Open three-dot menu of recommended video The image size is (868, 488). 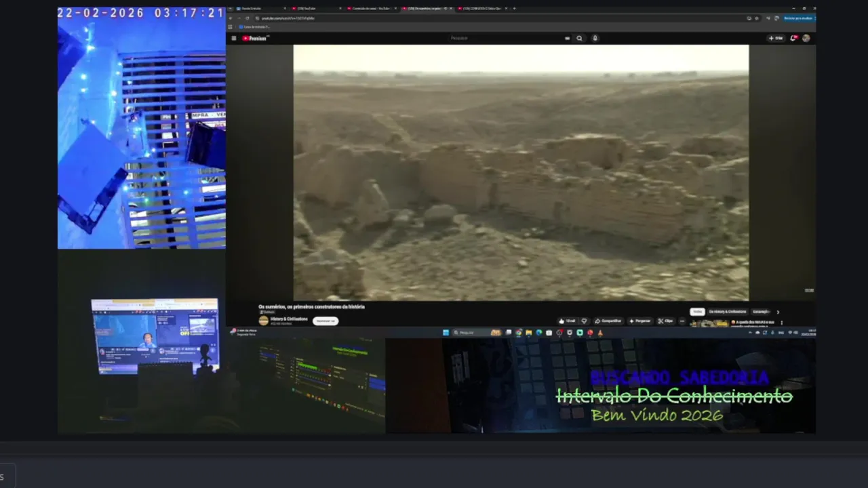[x=782, y=323]
